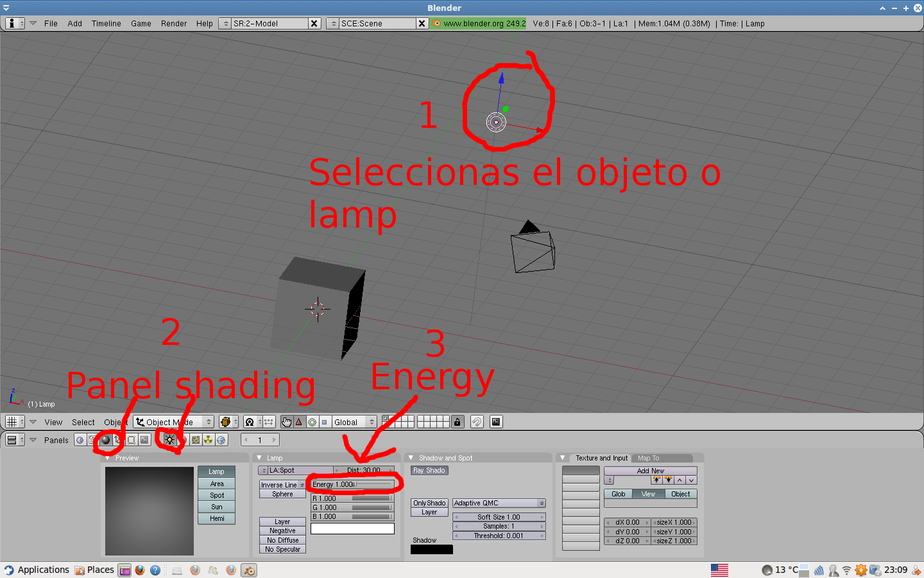Click the US flag keyboard layout indicator

pyautogui.click(x=719, y=570)
